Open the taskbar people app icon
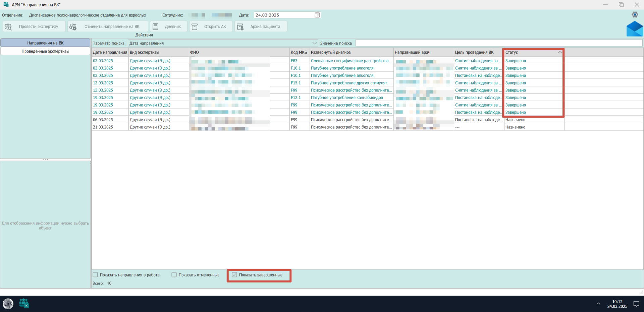This screenshot has width=644, height=312. point(24,303)
